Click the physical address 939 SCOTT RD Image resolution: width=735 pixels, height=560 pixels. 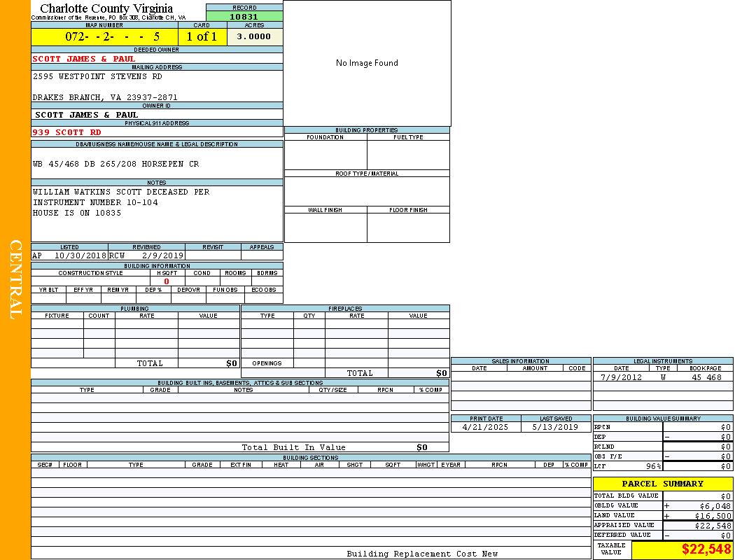pyautogui.click(x=67, y=132)
